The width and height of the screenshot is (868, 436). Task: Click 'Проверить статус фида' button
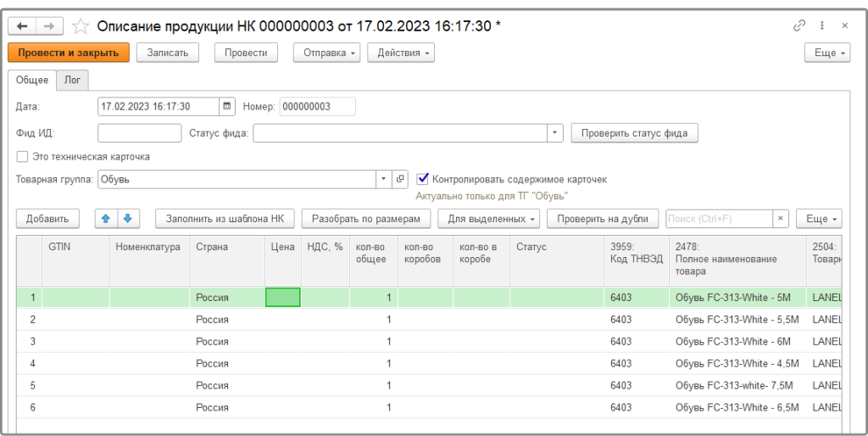tap(634, 133)
